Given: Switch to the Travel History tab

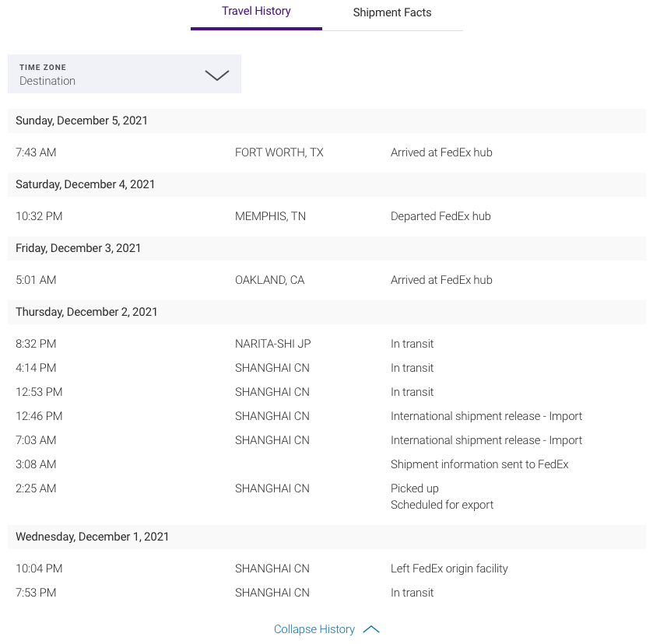Looking at the screenshot, I should pyautogui.click(x=256, y=12).
